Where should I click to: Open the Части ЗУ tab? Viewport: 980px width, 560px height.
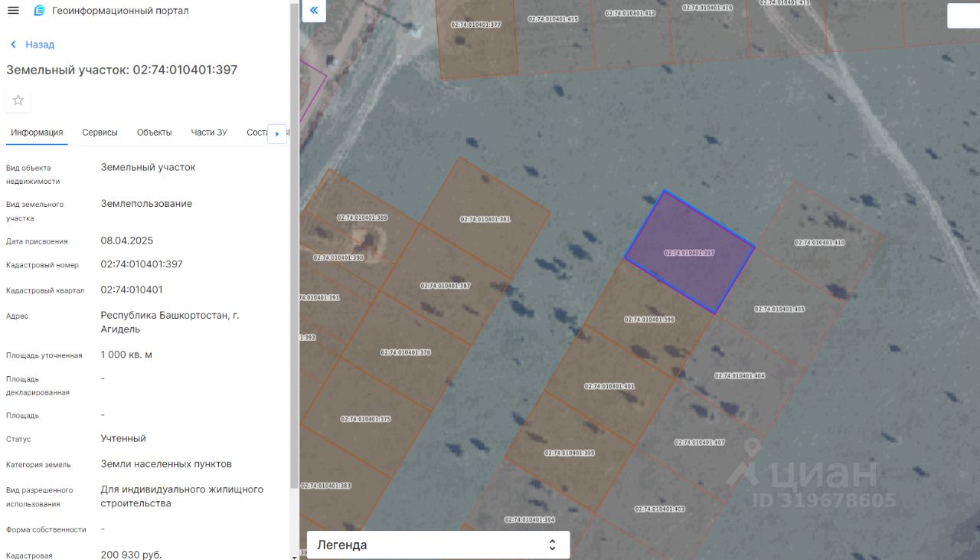pyautogui.click(x=209, y=133)
